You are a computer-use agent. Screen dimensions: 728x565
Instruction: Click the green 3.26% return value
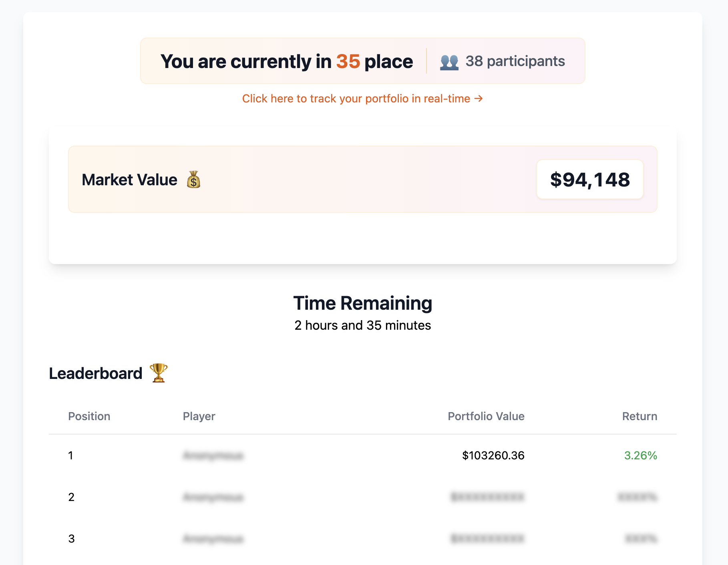point(640,455)
